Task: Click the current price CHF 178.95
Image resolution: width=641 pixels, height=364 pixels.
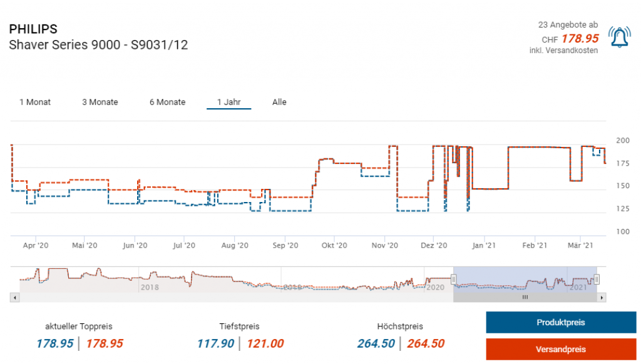Action: [570, 39]
